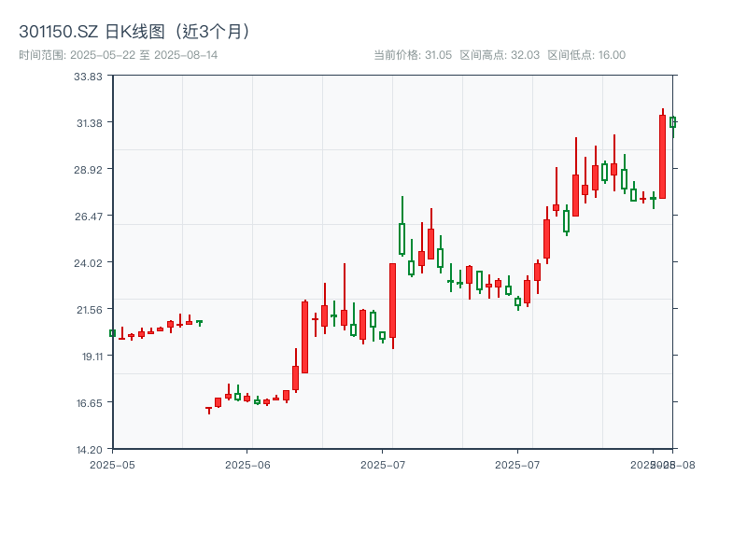Screen dimensions: 747x560
Task: Click the green candlestick at the chart's far right
Action: point(673,122)
